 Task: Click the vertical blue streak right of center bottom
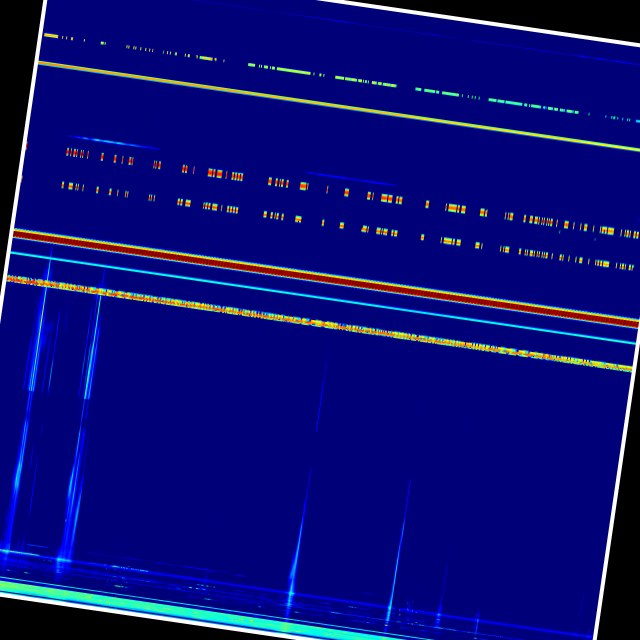tap(396, 570)
